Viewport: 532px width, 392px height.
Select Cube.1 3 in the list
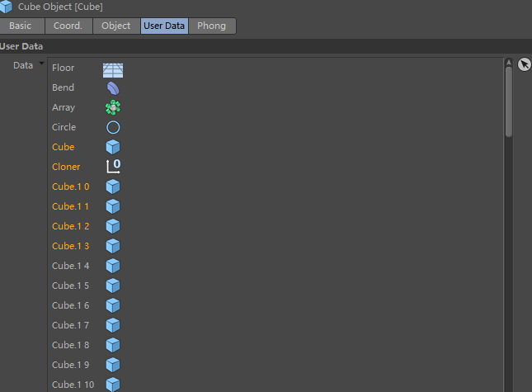click(x=70, y=246)
